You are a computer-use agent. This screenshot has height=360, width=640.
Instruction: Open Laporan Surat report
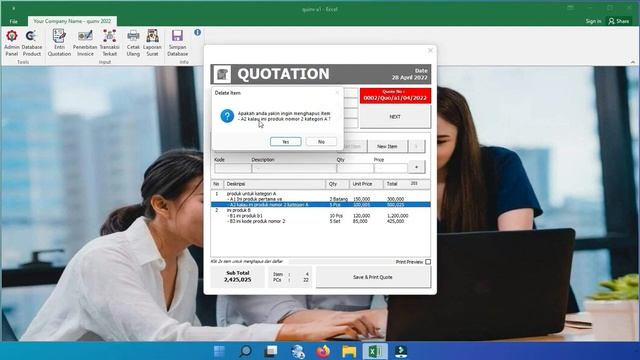152,42
